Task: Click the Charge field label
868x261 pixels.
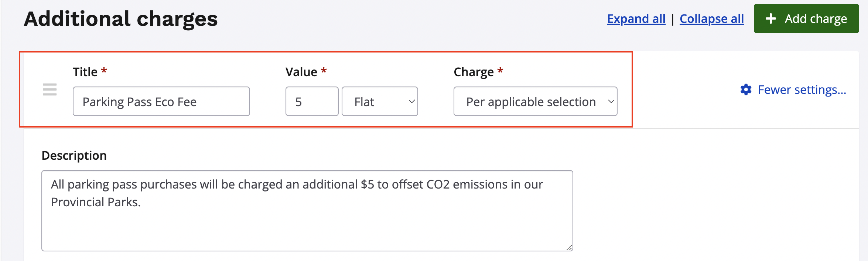Action: (474, 72)
